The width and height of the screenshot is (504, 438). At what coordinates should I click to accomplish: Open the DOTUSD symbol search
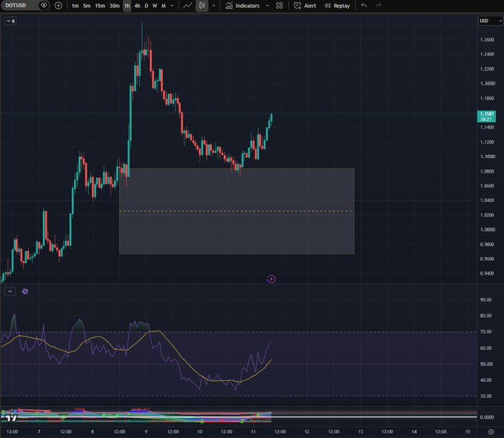tap(16, 5)
